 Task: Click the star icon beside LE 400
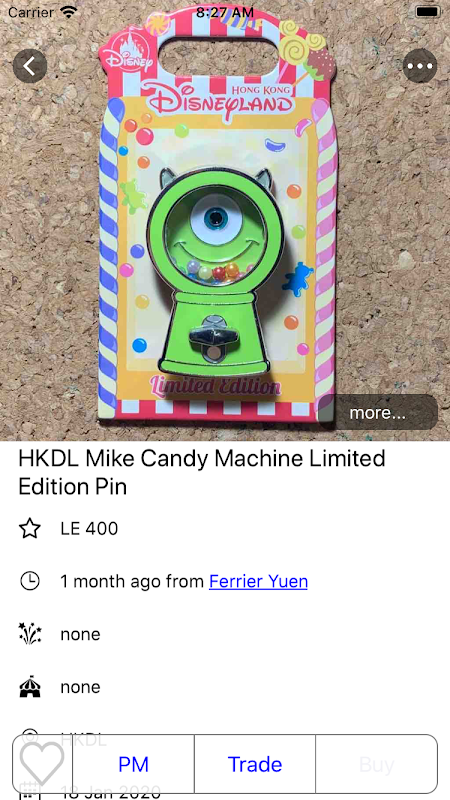[x=30, y=529]
